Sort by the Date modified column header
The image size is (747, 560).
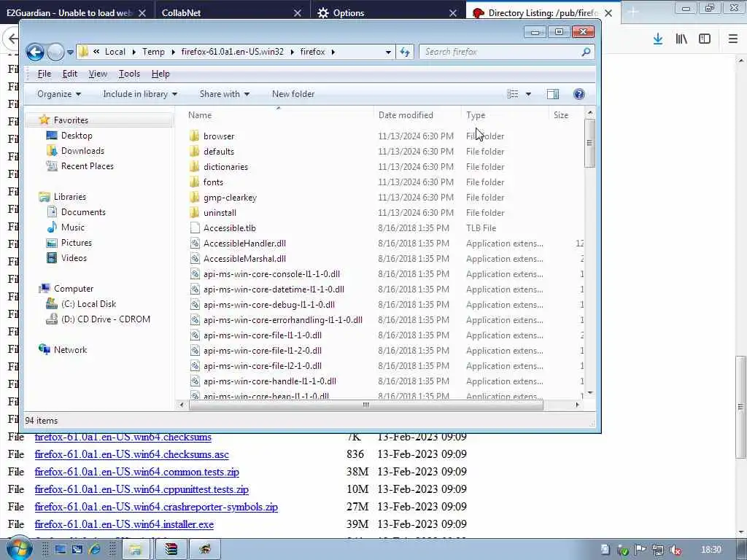(x=406, y=115)
